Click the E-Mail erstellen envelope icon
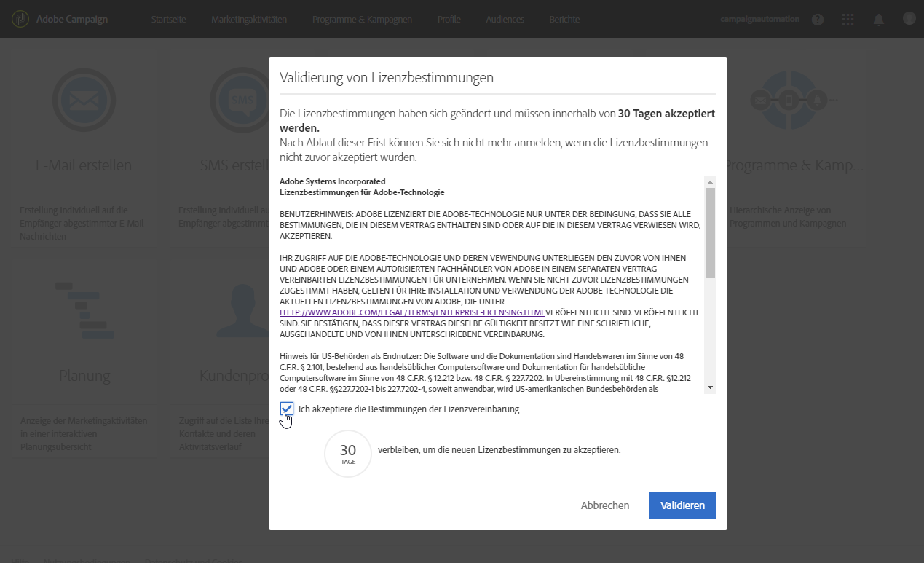Screen dimensions: 924x563 84,99
